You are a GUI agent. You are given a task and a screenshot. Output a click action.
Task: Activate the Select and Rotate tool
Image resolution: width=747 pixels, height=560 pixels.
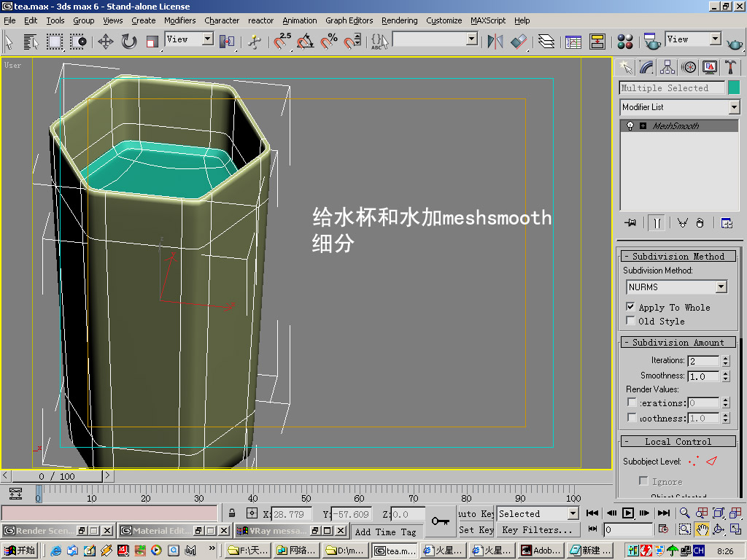128,42
